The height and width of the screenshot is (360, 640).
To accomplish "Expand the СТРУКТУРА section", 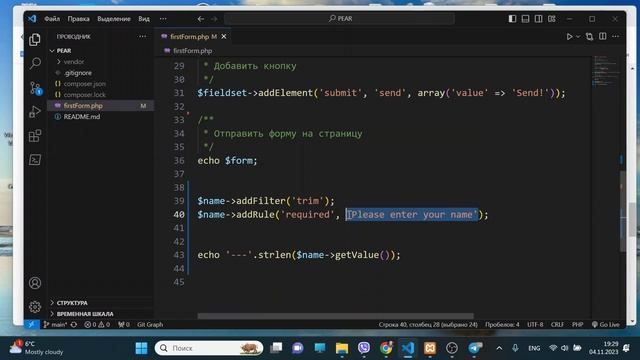I will coord(72,303).
